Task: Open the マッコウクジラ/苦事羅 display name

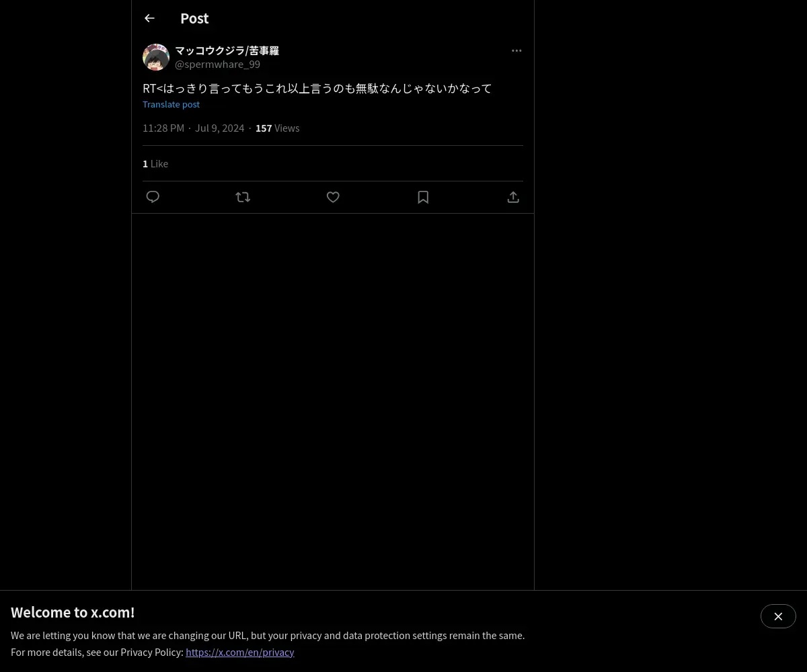Action: (227, 50)
